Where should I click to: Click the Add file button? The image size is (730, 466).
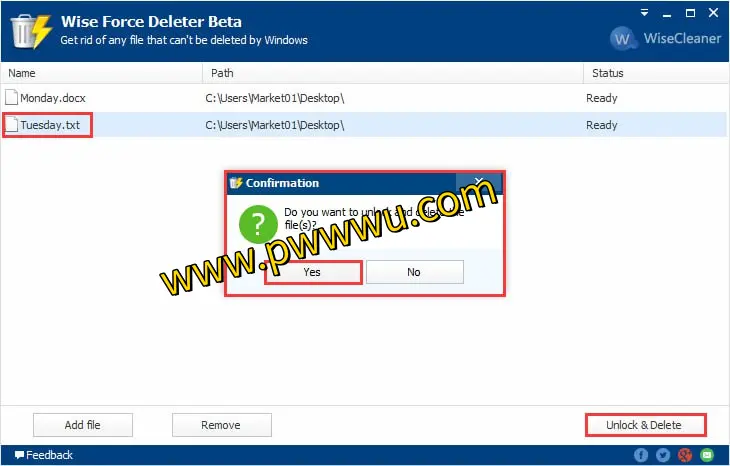click(x=82, y=425)
